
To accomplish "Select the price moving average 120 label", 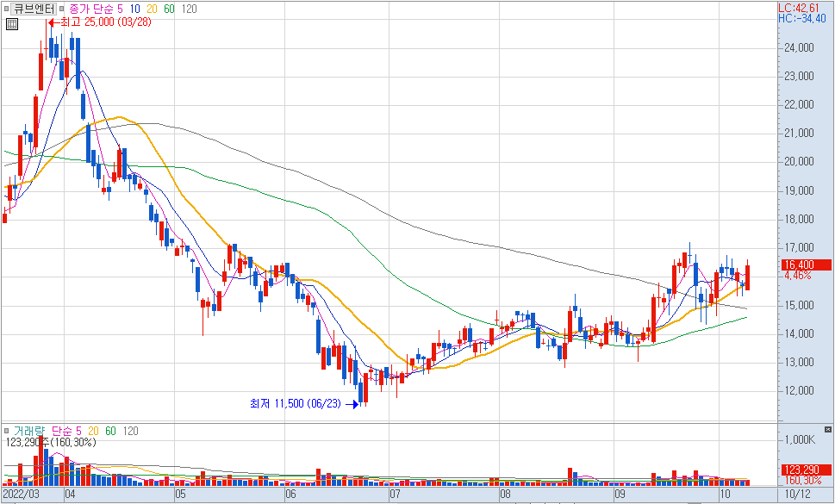I will tap(189, 9).
